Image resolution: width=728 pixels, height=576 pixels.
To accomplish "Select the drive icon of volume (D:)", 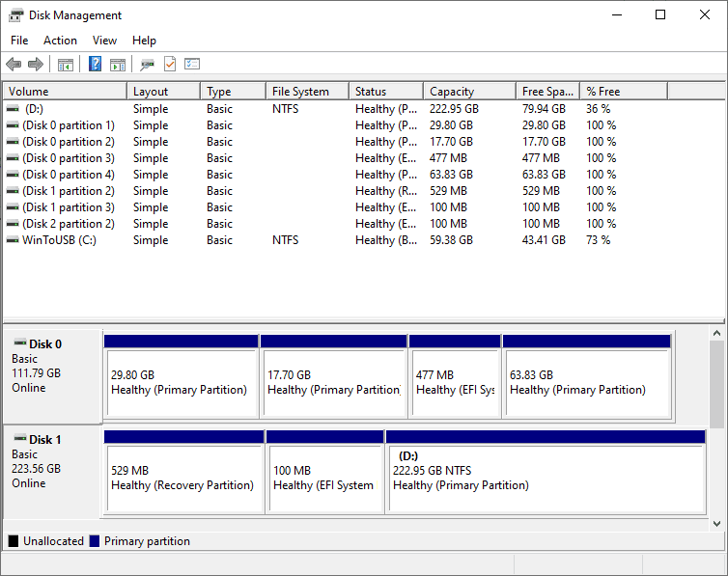I will point(13,109).
